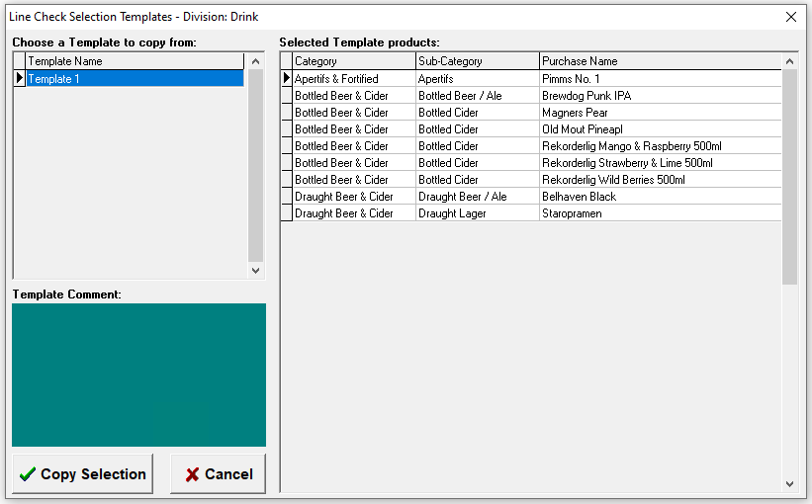Pick the Belhaven Black draught row
Screen dimensions: 812x504
tap(579, 197)
